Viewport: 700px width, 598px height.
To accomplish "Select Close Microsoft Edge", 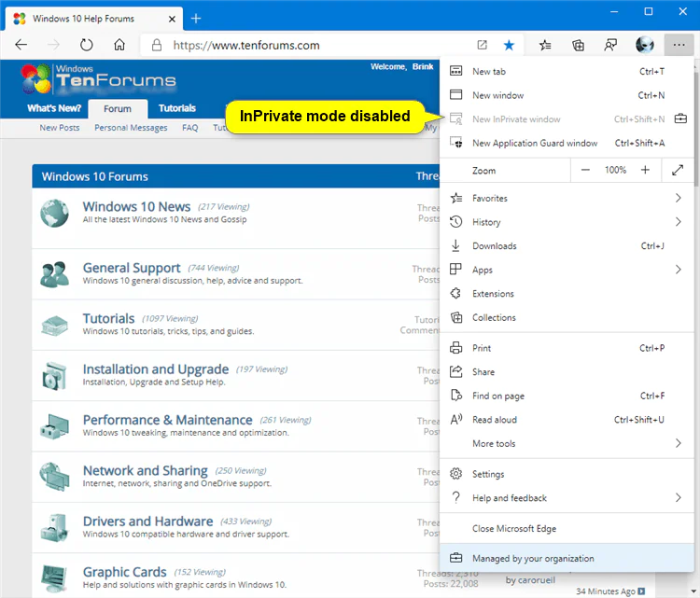I will pos(567,528).
